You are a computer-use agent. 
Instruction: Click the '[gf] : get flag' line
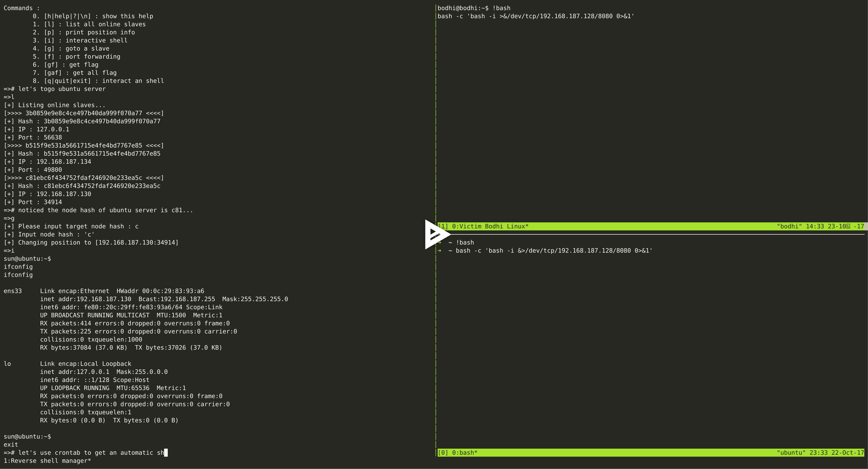point(65,65)
